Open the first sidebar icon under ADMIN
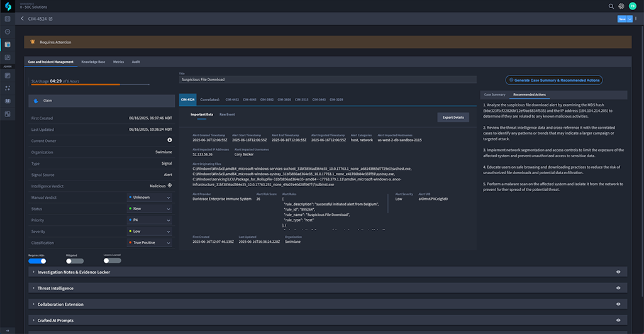The width and height of the screenshot is (644, 334). [x=8, y=75]
